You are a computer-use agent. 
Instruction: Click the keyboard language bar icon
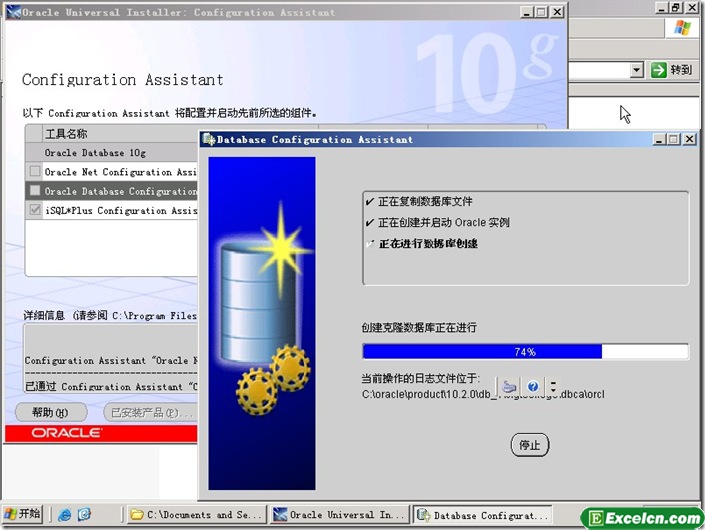[x=509, y=387]
